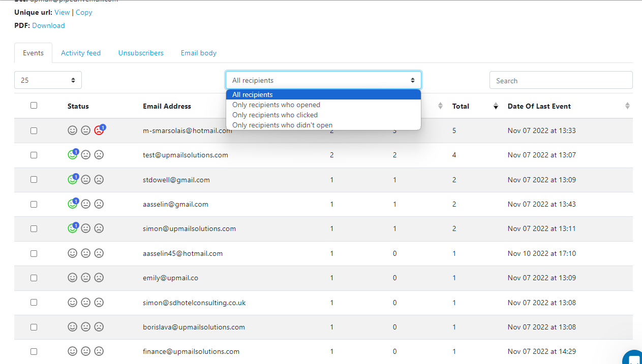Check the box for m-smarsolais@hotmail.com
642x364 pixels.
34,130
